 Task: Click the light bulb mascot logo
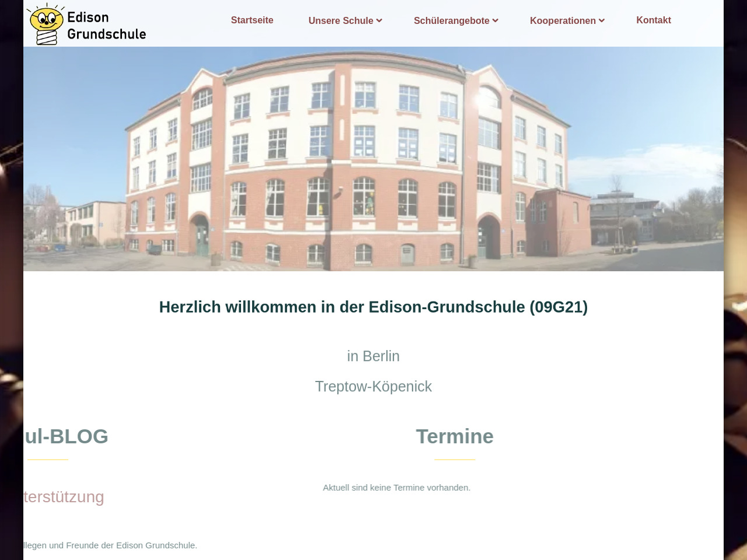coord(46,24)
